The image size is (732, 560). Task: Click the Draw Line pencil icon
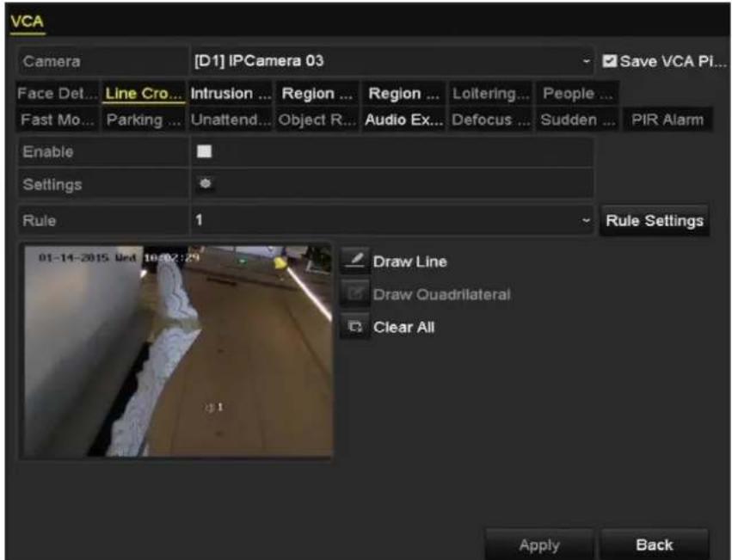pyautogui.click(x=354, y=261)
